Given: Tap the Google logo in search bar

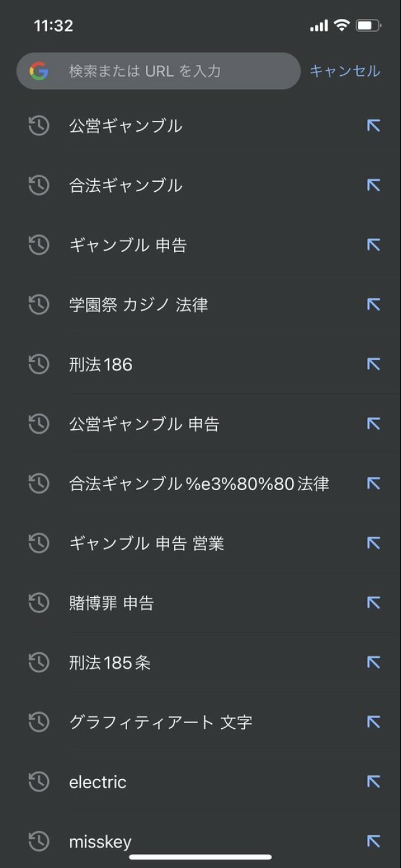Looking at the screenshot, I should click(39, 71).
